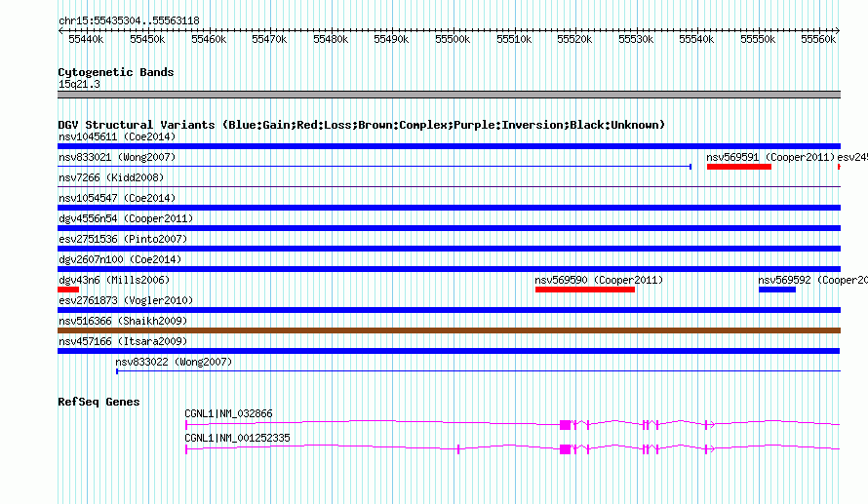868x504 pixels.
Task: Click the 55500k ruler position
Action: point(453,39)
